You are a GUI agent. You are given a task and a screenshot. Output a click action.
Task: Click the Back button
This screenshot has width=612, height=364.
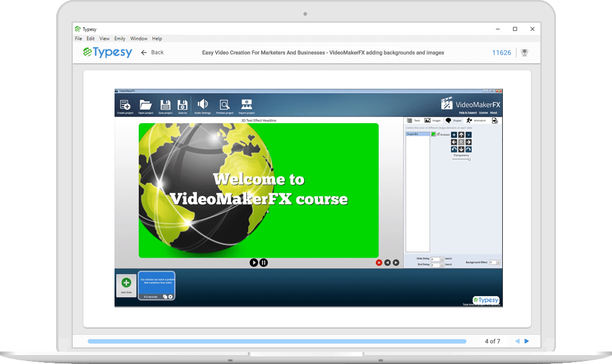(152, 52)
